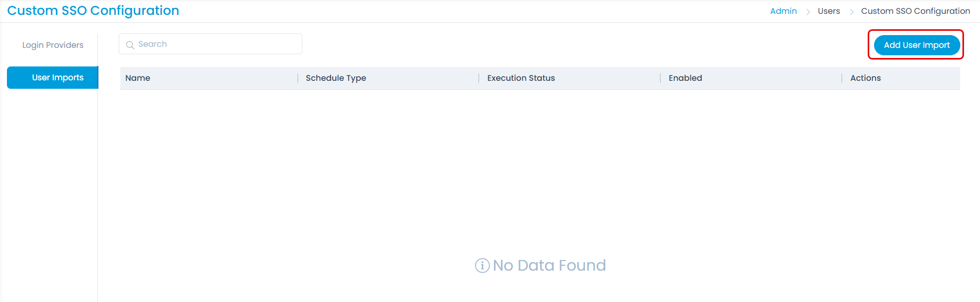This screenshot has width=980, height=302.
Task: Open the Users breadcrumb item
Action: (x=828, y=11)
